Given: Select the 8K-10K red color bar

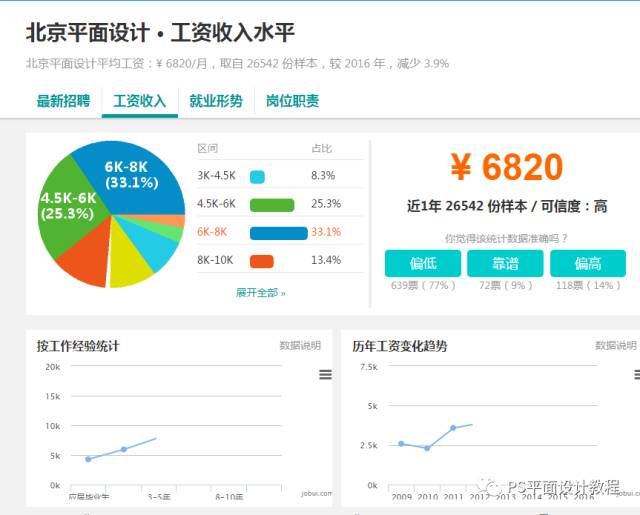Looking at the screenshot, I should [262, 261].
